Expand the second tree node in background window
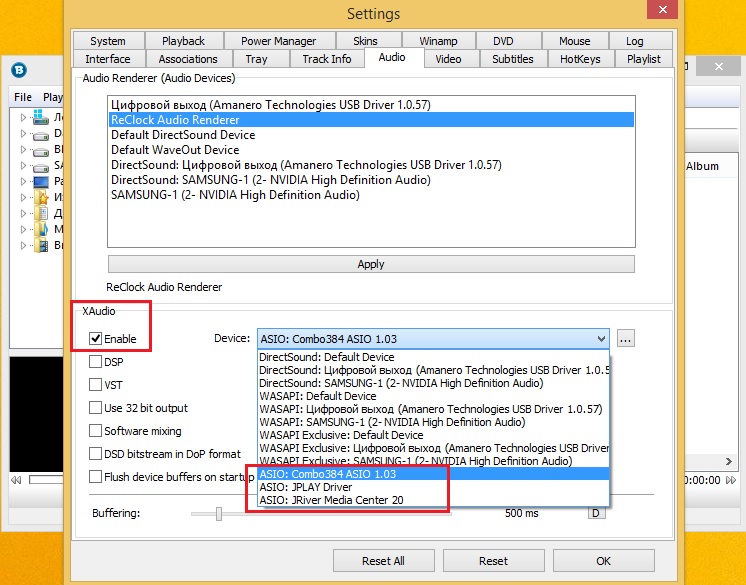The image size is (746, 585). (23, 134)
